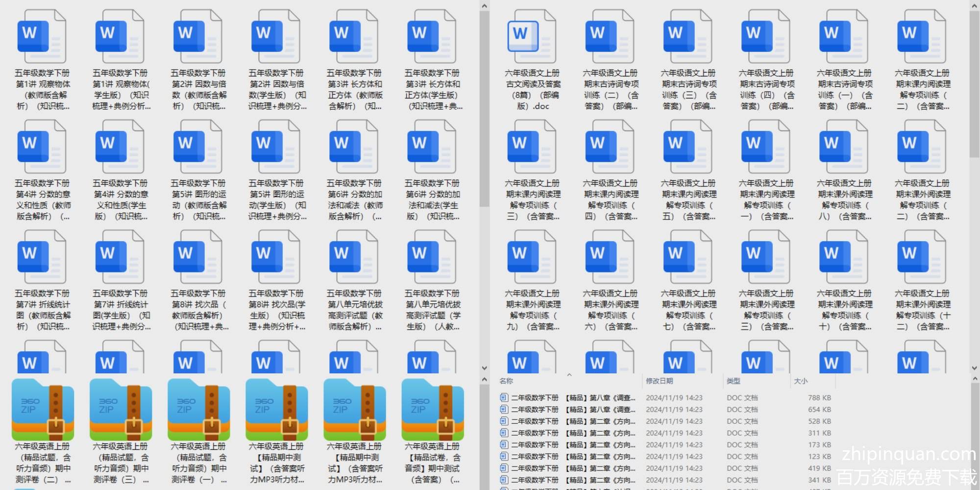
Task: Select the 六年级英语上册 期中测评卷(一) ZIP archive icon
Action: [x=198, y=410]
